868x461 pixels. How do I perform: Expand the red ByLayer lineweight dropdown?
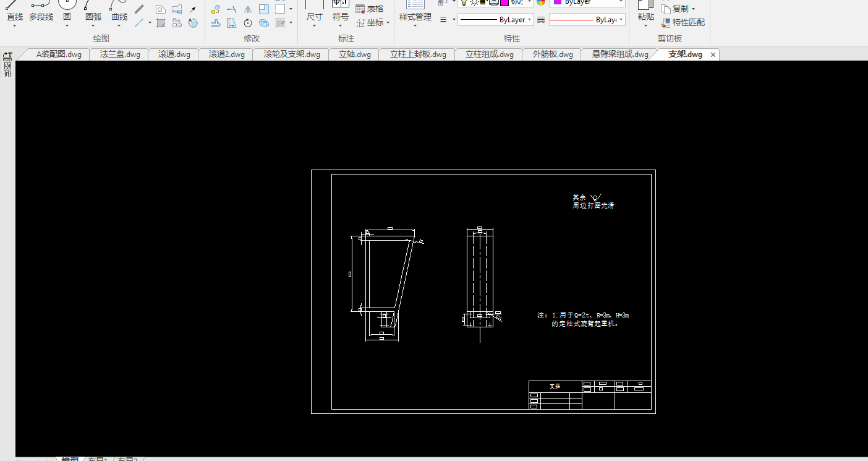[x=587, y=20]
